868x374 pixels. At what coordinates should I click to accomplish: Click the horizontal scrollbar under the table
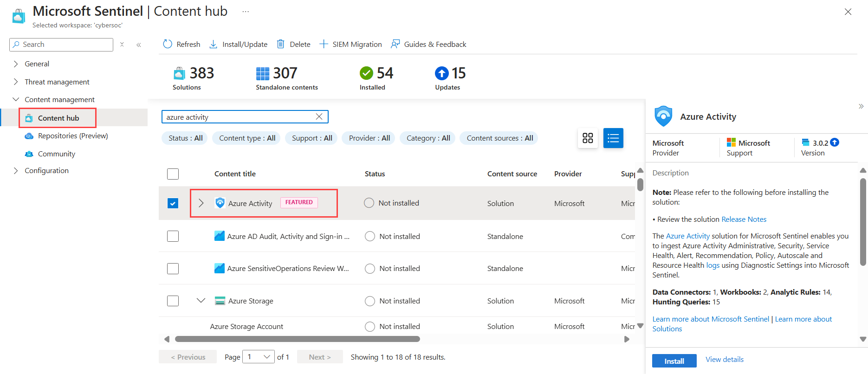(297, 339)
